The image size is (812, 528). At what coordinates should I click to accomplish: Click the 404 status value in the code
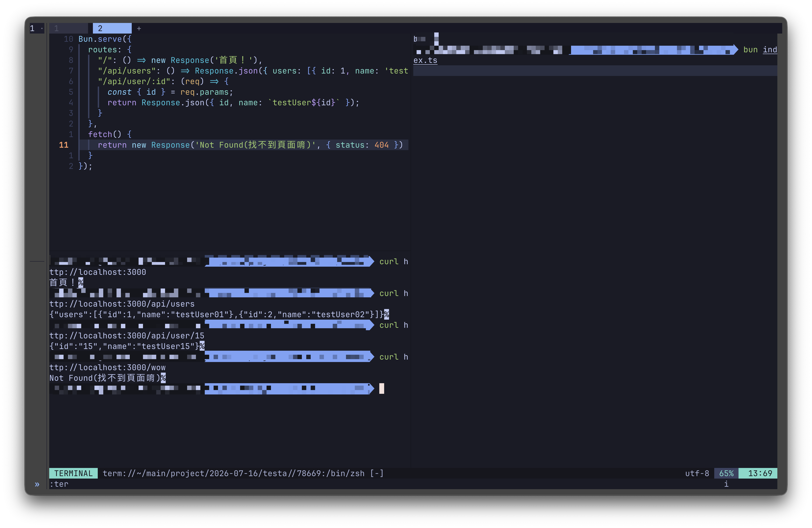coord(382,145)
